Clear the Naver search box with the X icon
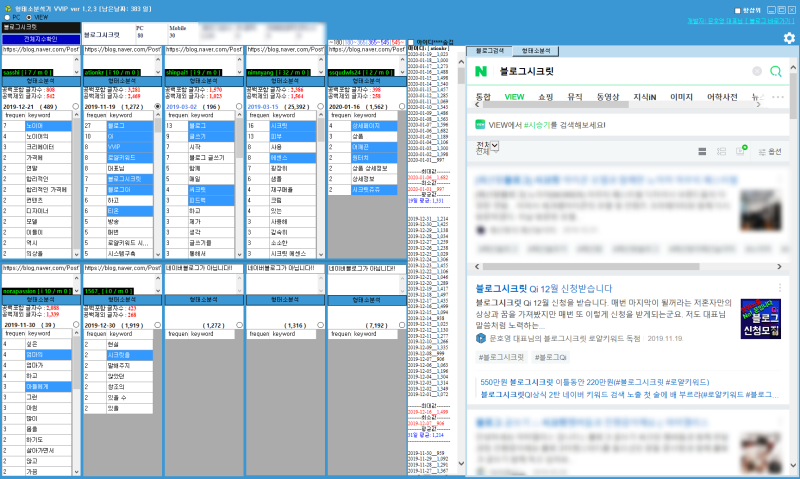 (757, 71)
